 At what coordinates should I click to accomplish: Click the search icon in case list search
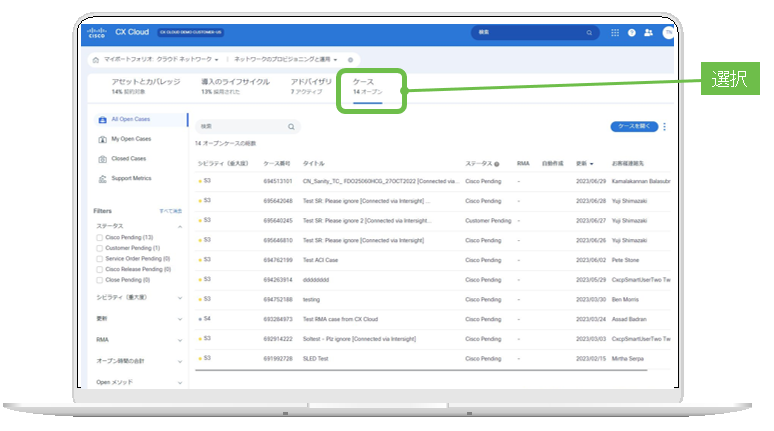pyautogui.click(x=291, y=127)
